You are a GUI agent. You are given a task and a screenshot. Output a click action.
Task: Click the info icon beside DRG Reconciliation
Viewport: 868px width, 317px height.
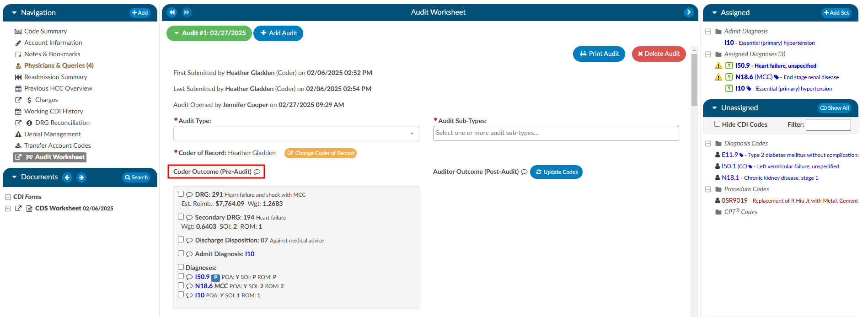point(29,123)
